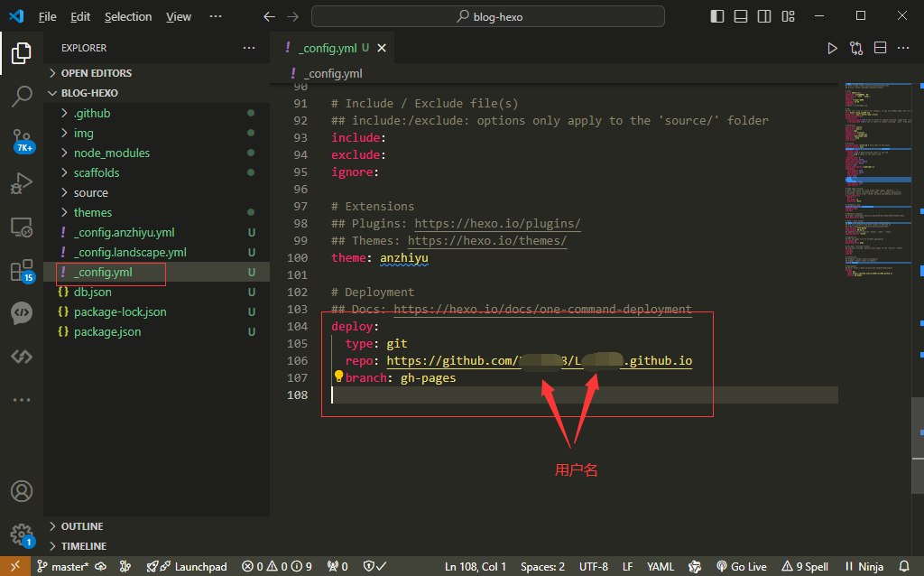
Task: Click the Split Editor icon
Action: pyautogui.click(x=880, y=48)
